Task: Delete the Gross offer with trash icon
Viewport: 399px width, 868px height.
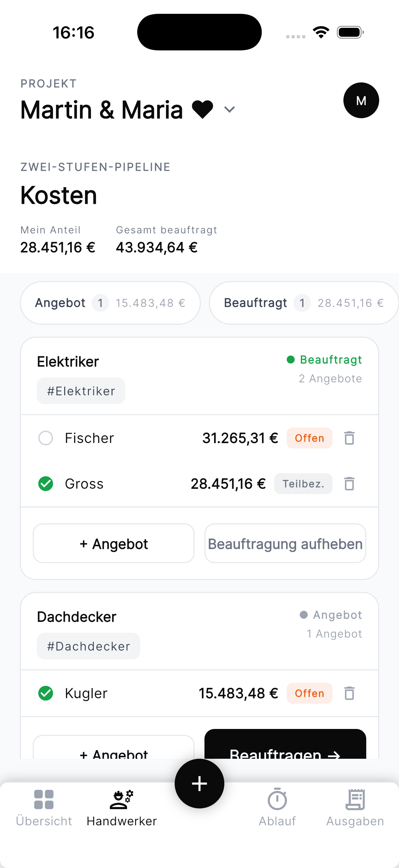Action: [x=349, y=484]
